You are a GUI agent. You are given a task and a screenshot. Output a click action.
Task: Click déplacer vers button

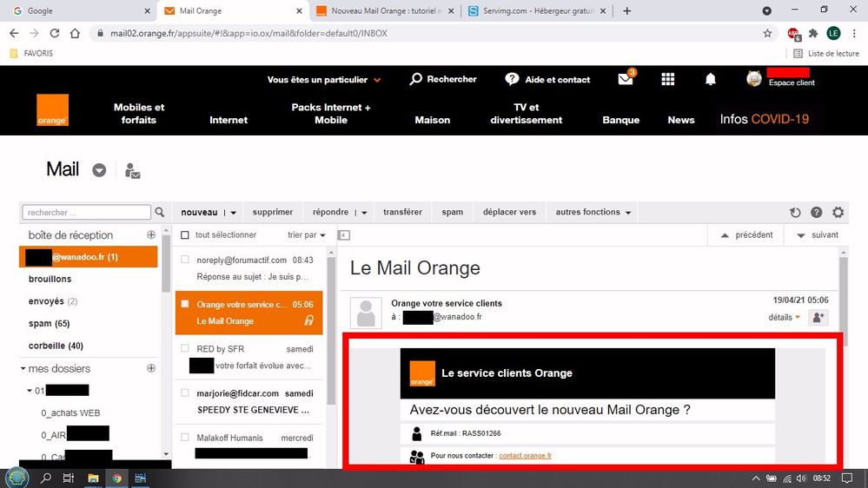pyautogui.click(x=509, y=212)
